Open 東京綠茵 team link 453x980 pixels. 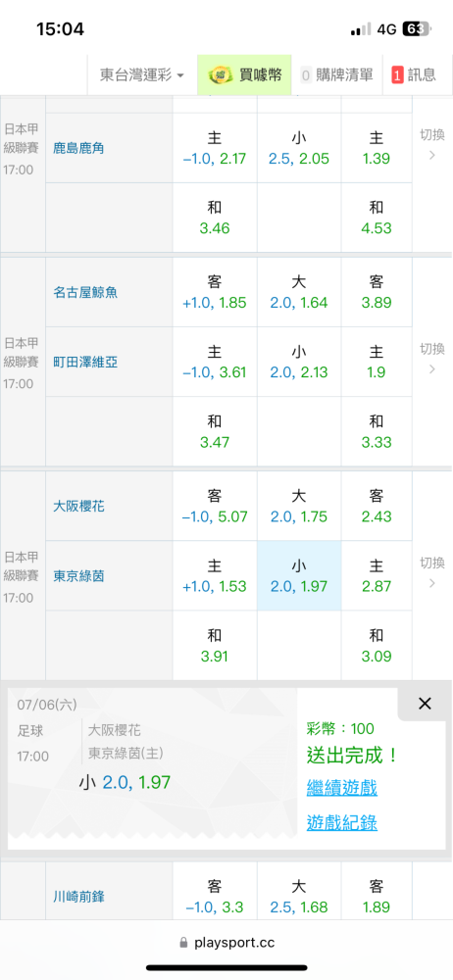coord(78,576)
